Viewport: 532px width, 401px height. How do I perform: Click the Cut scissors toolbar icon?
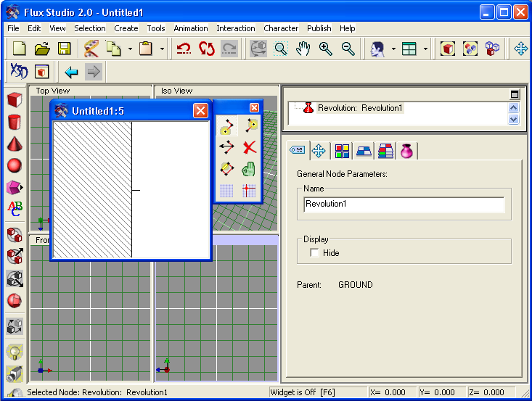(x=92, y=49)
